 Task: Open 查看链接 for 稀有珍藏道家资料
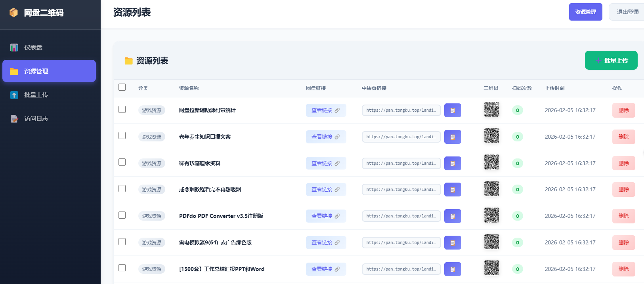[x=326, y=163]
